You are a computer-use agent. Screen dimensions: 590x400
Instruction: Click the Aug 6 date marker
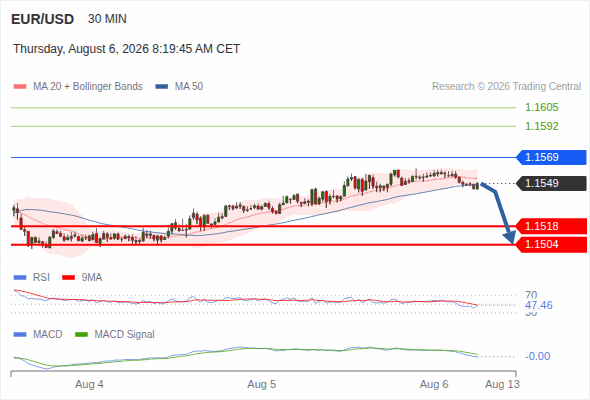click(x=434, y=385)
